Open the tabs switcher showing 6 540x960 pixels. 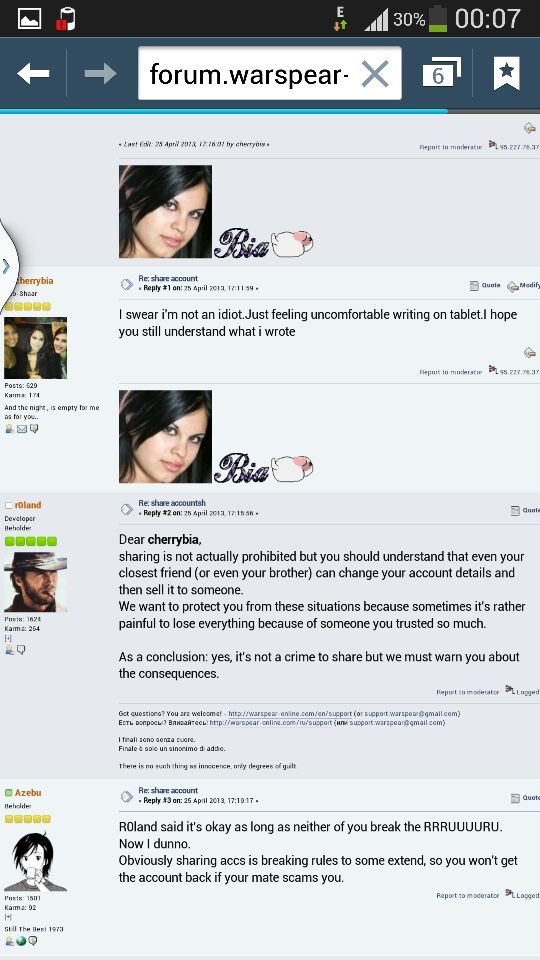coord(441,72)
